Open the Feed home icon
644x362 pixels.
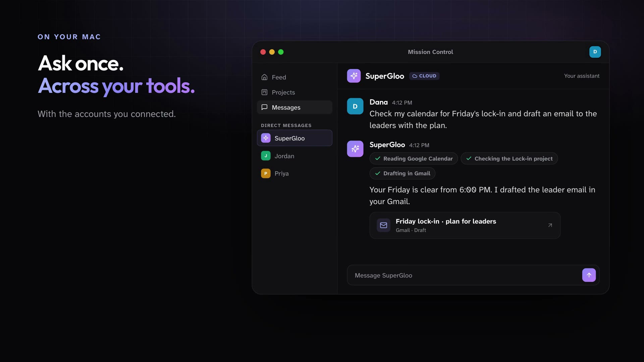tap(264, 77)
